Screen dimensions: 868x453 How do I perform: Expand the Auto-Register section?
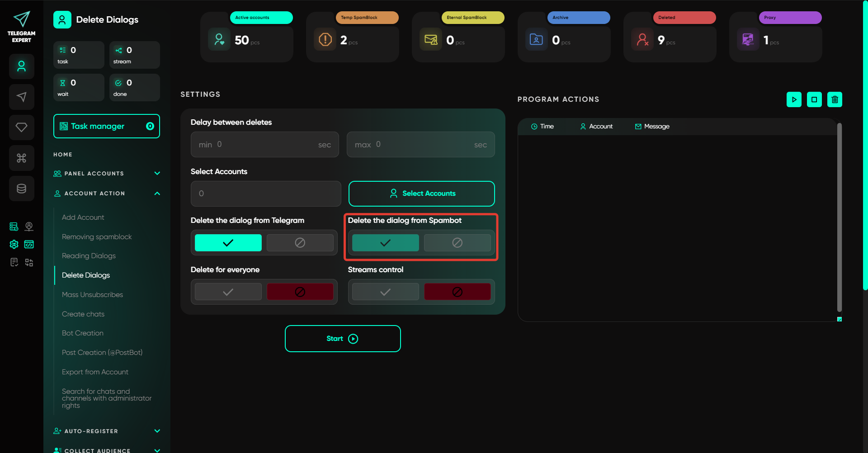[157, 431]
